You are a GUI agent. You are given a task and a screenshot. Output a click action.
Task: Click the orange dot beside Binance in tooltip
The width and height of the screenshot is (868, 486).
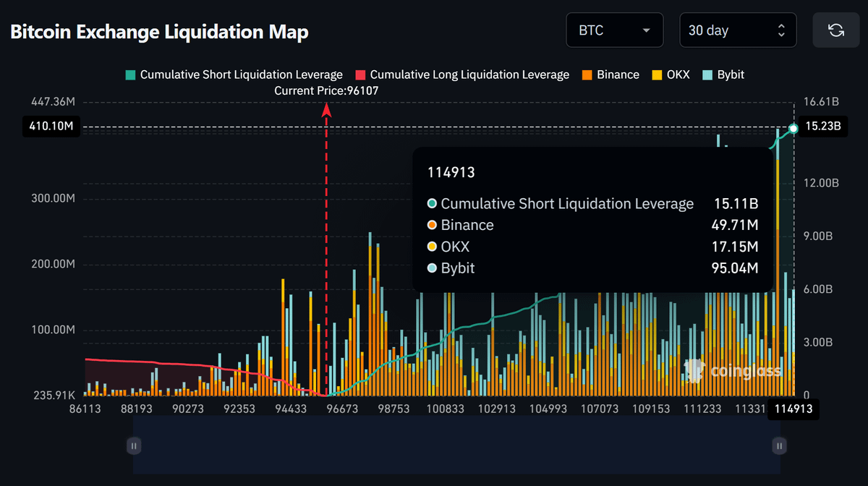click(x=432, y=225)
